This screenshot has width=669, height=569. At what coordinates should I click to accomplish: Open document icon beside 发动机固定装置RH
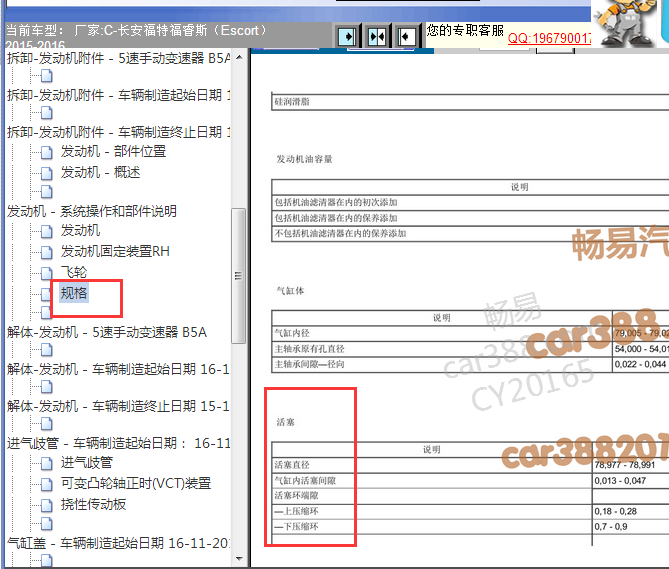click(x=47, y=252)
